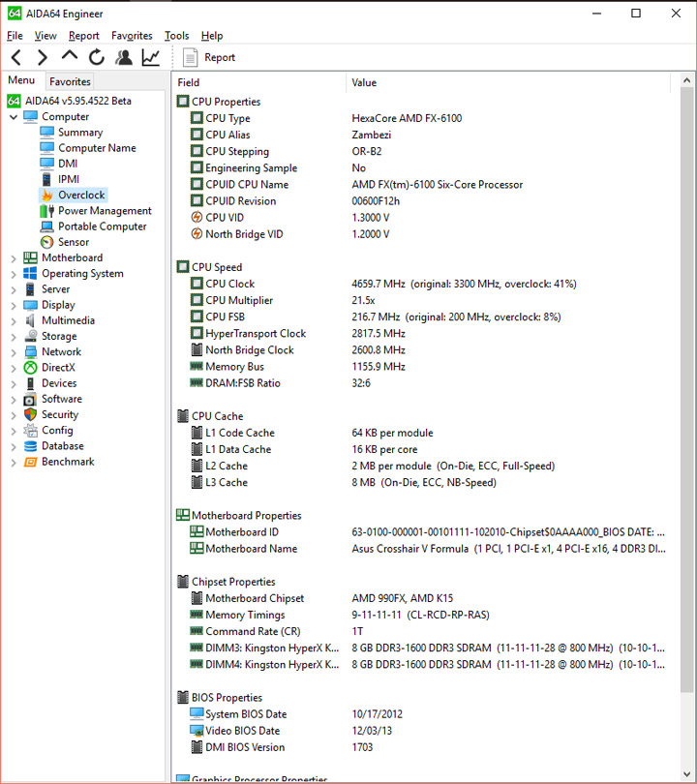Open Power Management in the tree
The height and width of the screenshot is (784, 697).
105,210
